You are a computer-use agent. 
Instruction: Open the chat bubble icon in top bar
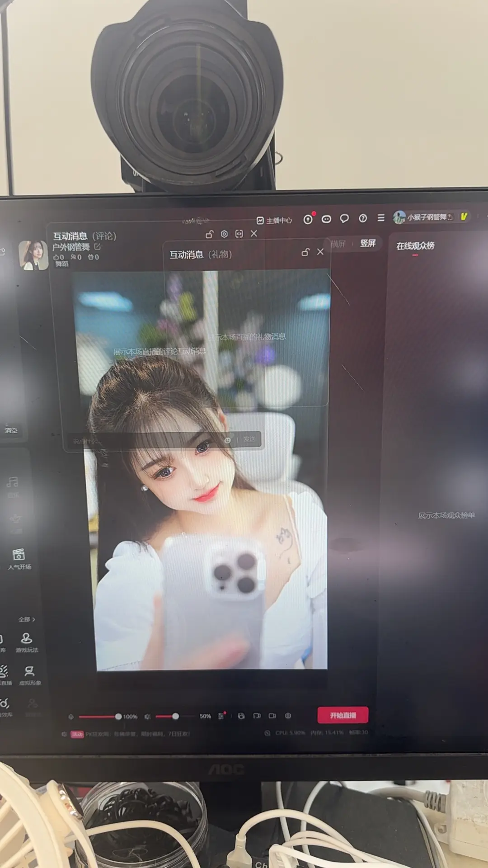pos(344,219)
